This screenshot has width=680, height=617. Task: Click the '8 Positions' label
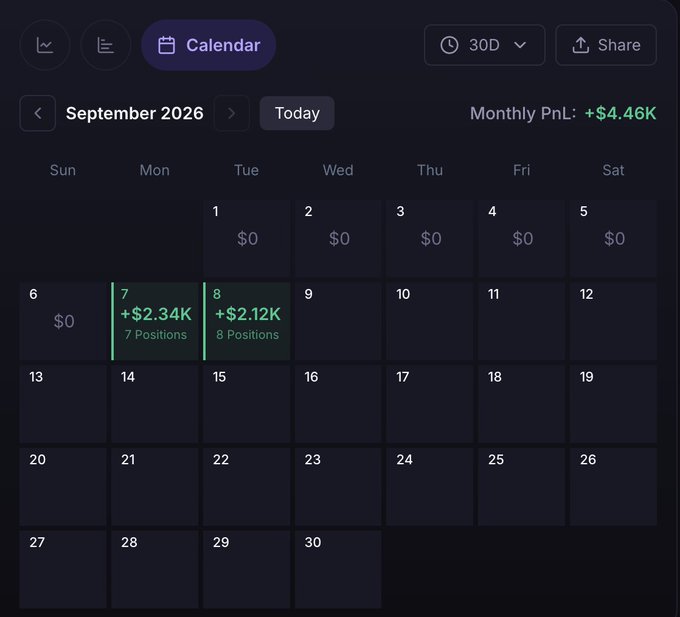click(248, 335)
